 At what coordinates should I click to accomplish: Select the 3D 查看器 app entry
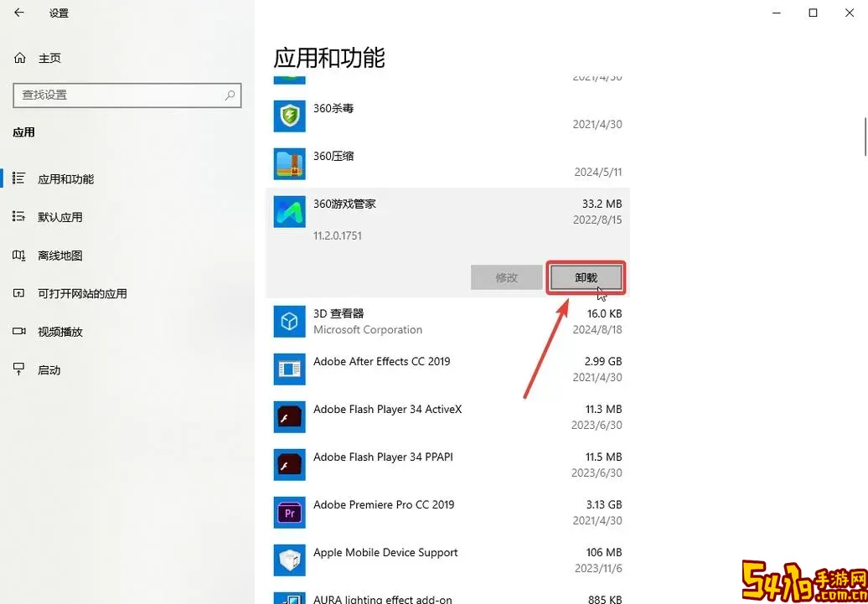coord(448,321)
